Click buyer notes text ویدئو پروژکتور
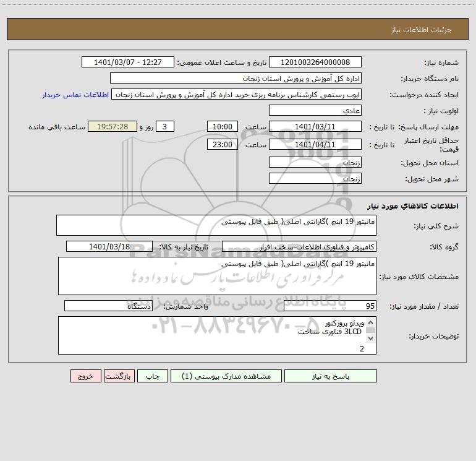This screenshot has width=476, height=461. 344,324
